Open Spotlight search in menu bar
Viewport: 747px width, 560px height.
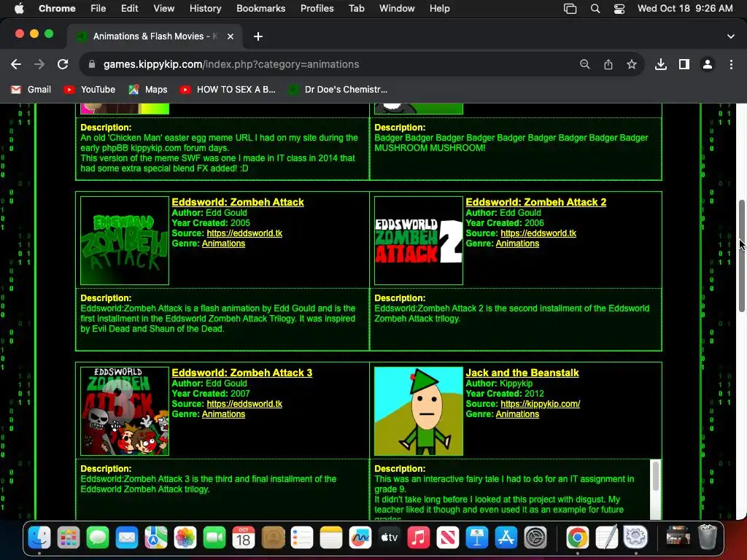595,8
